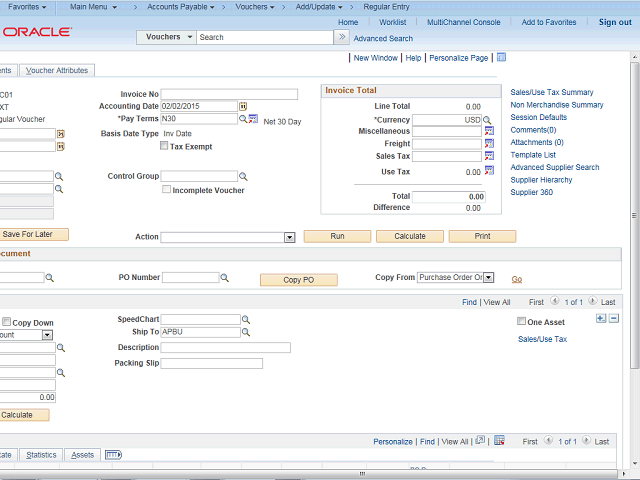Click the Invoice No input field
Viewport: 640px width, 480px height.
[230, 94]
